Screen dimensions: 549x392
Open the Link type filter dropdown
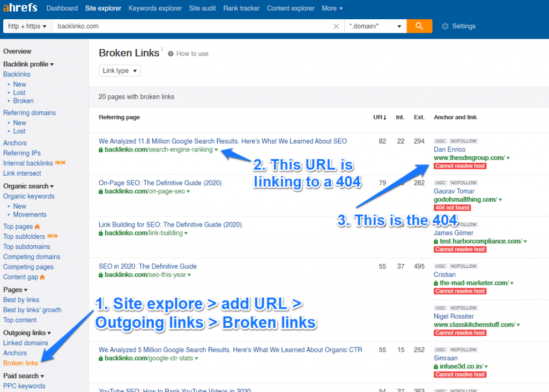(x=120, y=71)
